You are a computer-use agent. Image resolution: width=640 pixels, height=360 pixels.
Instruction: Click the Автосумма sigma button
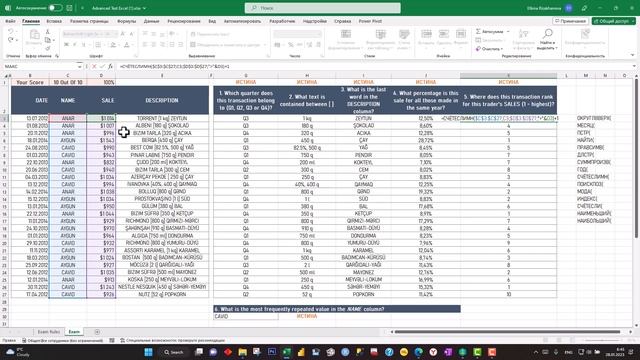pos(489,31)
